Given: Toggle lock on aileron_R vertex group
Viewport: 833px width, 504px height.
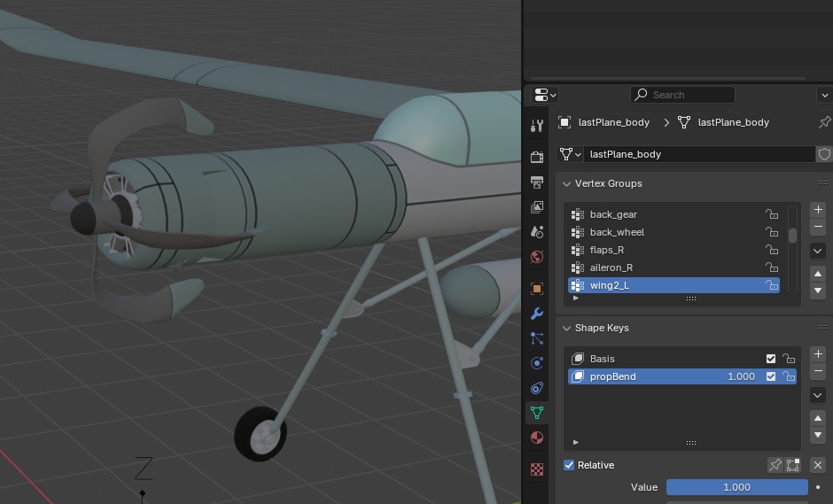Looking at the screenshot, I should tap(771, 268).
